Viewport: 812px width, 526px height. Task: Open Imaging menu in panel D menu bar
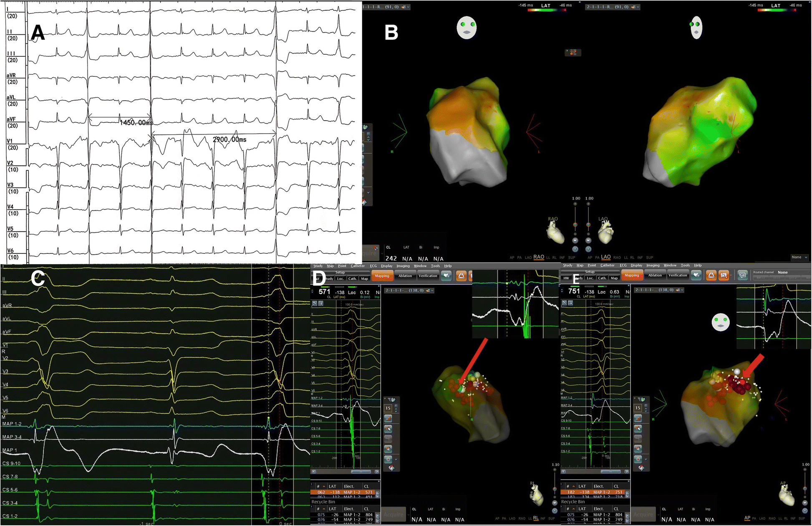point(403,266)
